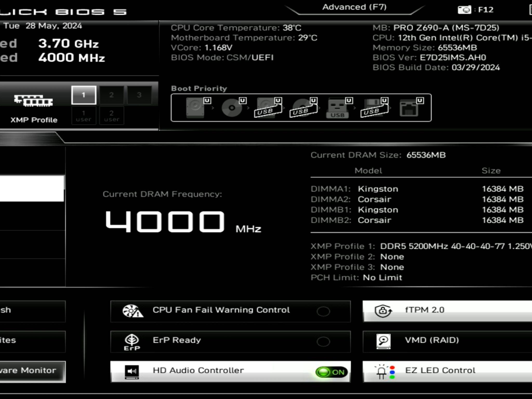The image size is (532, 399).
Task: Click the BIOS Ver E7D25IMS.AH0 text
Action: click(x=429, y=57)
